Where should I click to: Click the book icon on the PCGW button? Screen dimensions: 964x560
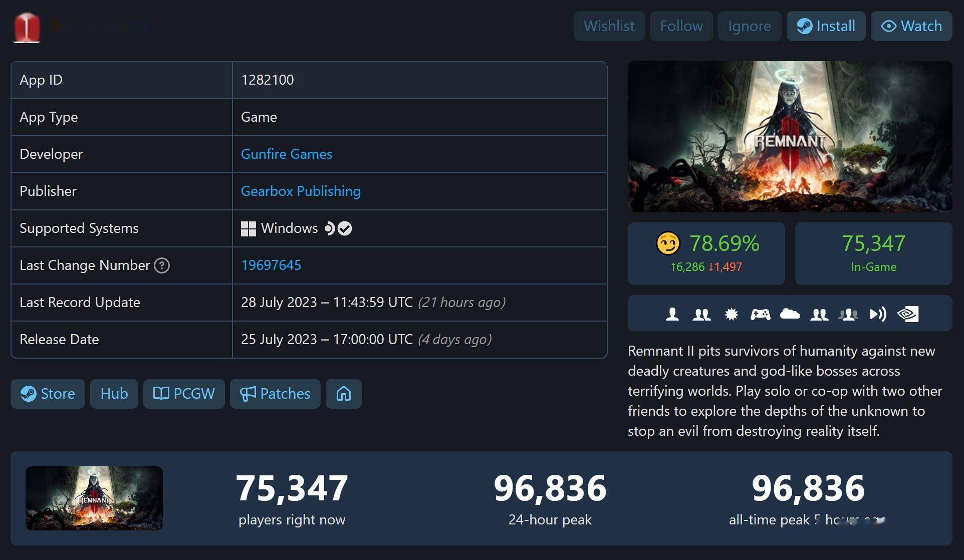[161, 394]
